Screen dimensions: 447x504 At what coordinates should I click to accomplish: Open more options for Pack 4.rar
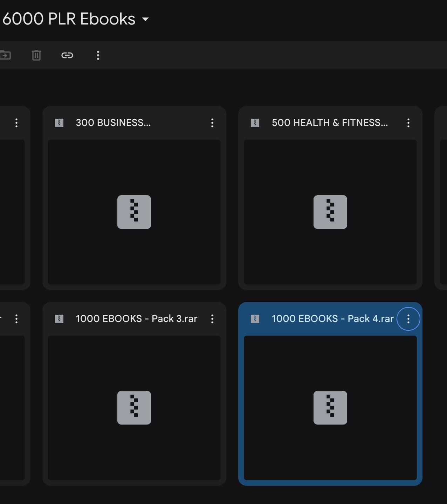coord(408,319)
